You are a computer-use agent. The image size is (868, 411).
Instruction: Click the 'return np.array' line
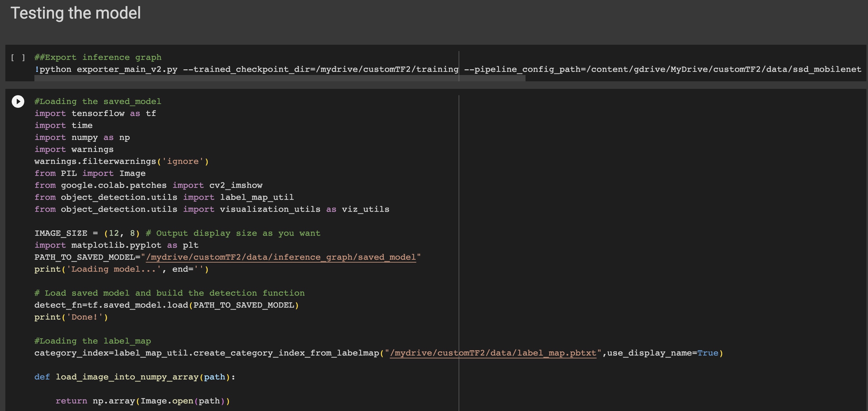point(142,401)
